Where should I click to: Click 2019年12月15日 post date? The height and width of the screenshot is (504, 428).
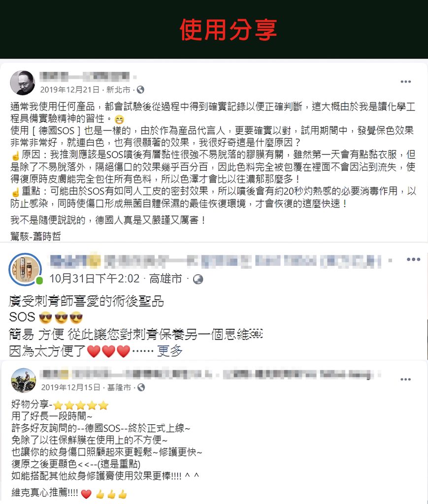[71, 387]
